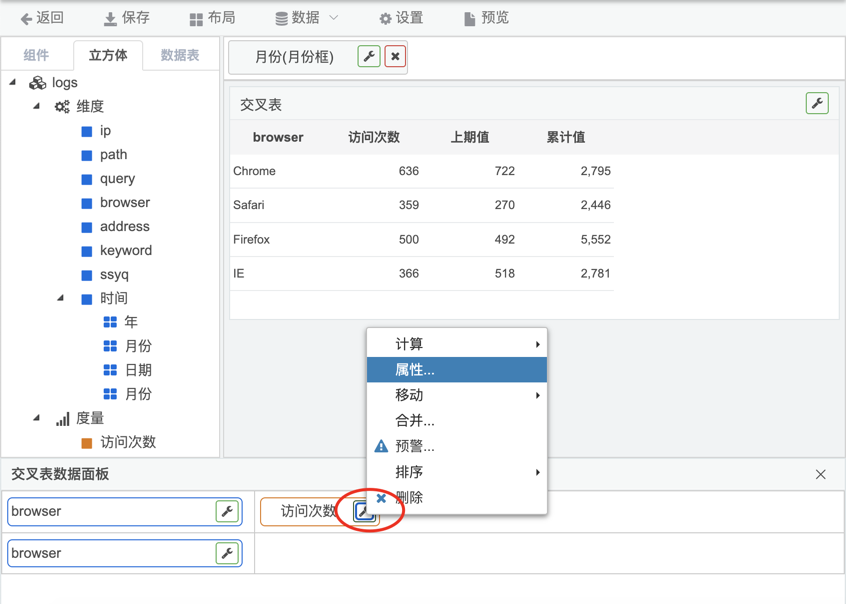846x604 pixels.
Task: Open the 数据 dropdown menu
Action: pyautogui.click(x=307, y=18)
